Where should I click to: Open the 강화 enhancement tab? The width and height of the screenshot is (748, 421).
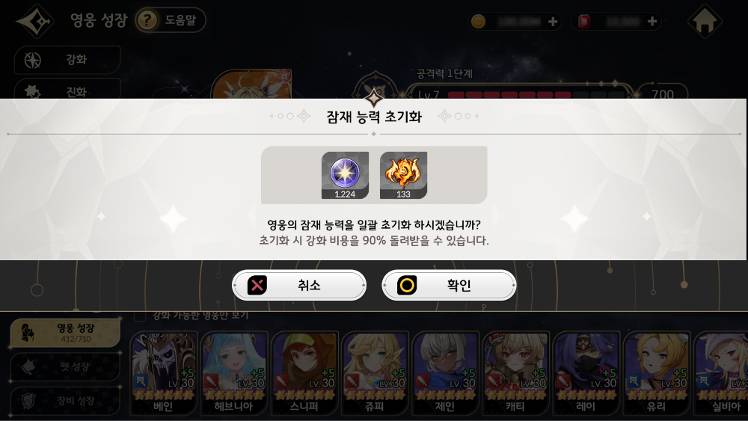coord(67,60)
